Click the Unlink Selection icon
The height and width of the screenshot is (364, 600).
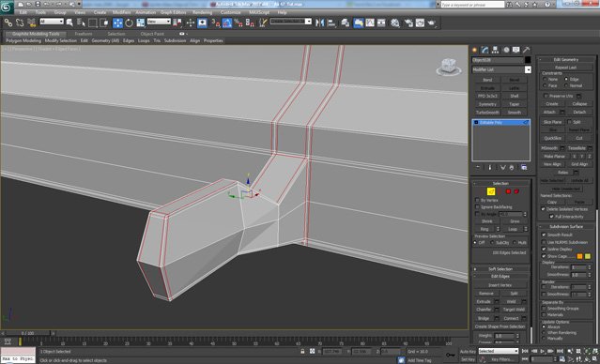point(20,23)
